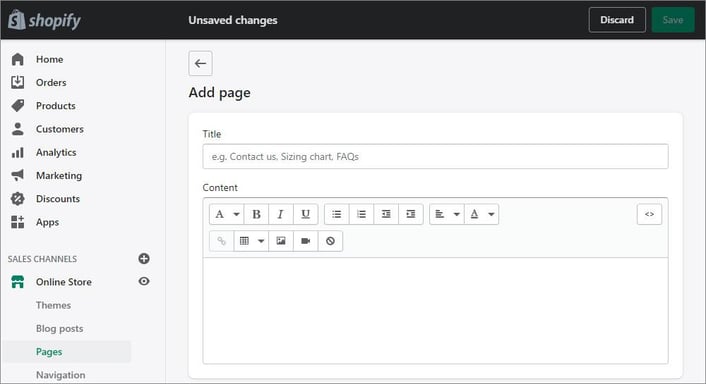Insert an image into content
The height and width of the screenshot is (384, 706).
click(x=281, y=241)
